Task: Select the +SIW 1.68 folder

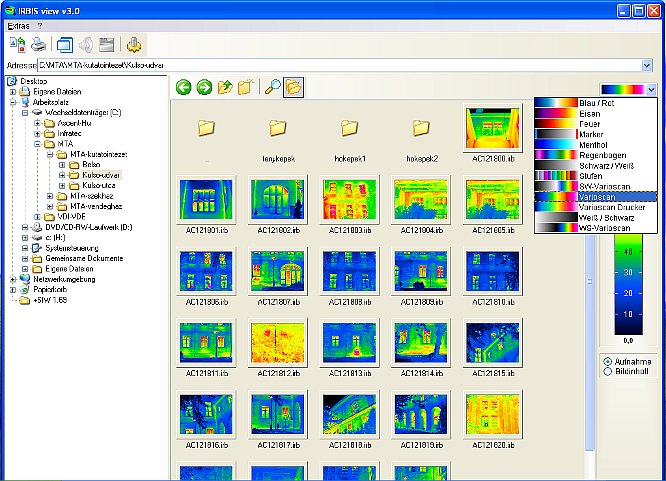Action: pos(50,300)
